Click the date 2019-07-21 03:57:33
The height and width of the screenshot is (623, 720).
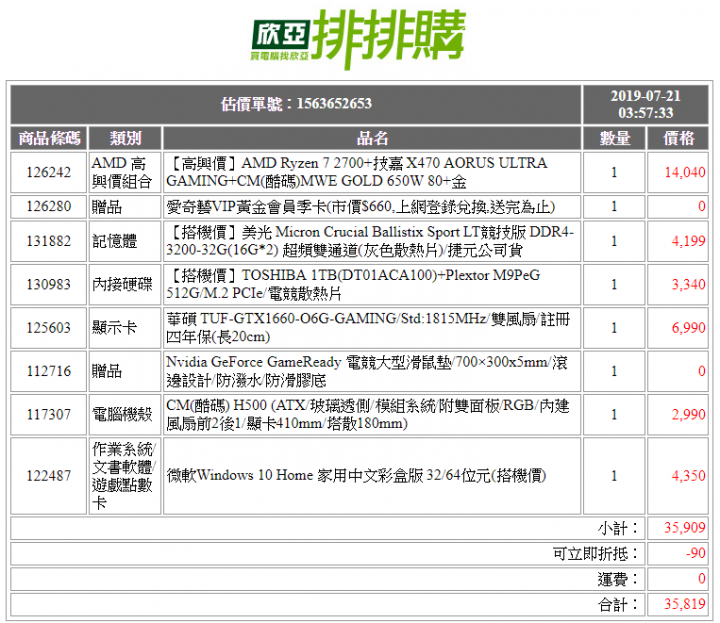(645, 104)
